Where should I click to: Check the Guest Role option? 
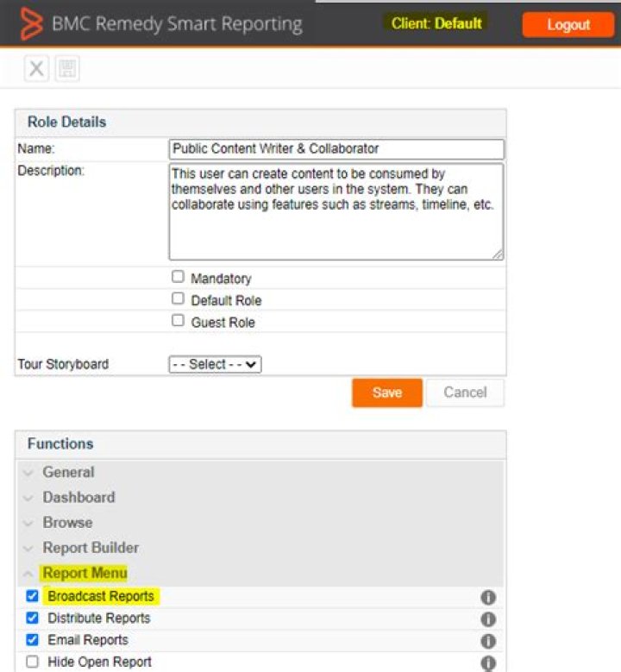(x=178, y=321)
